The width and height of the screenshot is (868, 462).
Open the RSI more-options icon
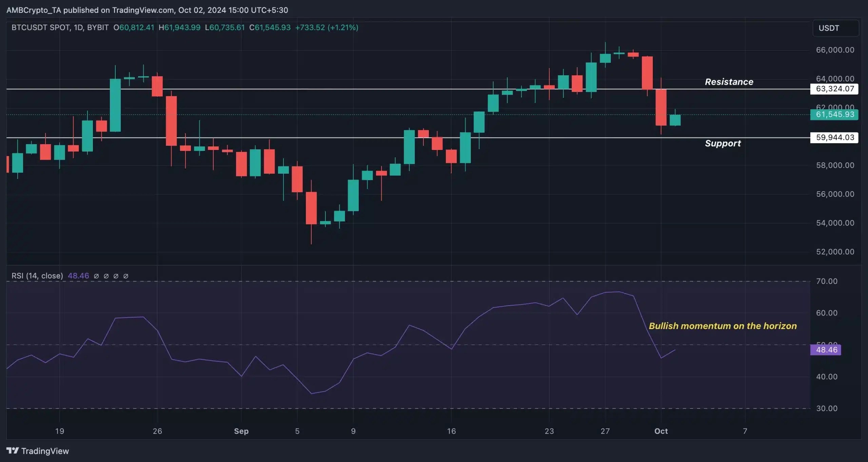(126, 276)
